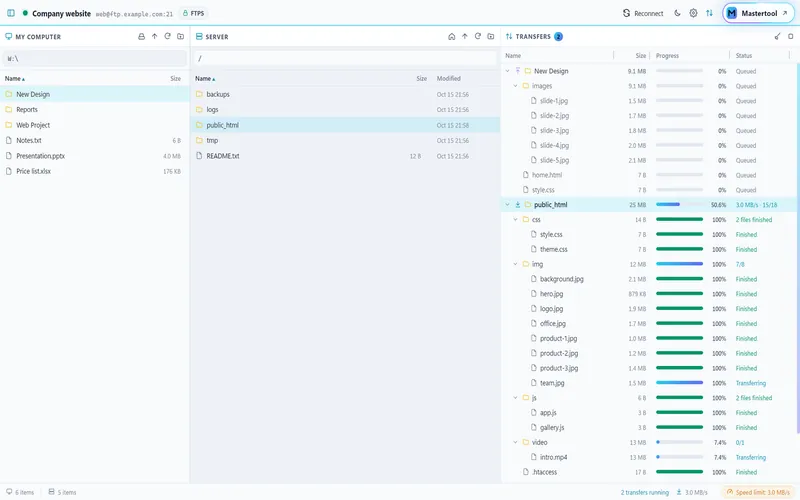This screenshot has width=800, height=500.
Task: Refresh the Server file list
Action: point(478,36)
